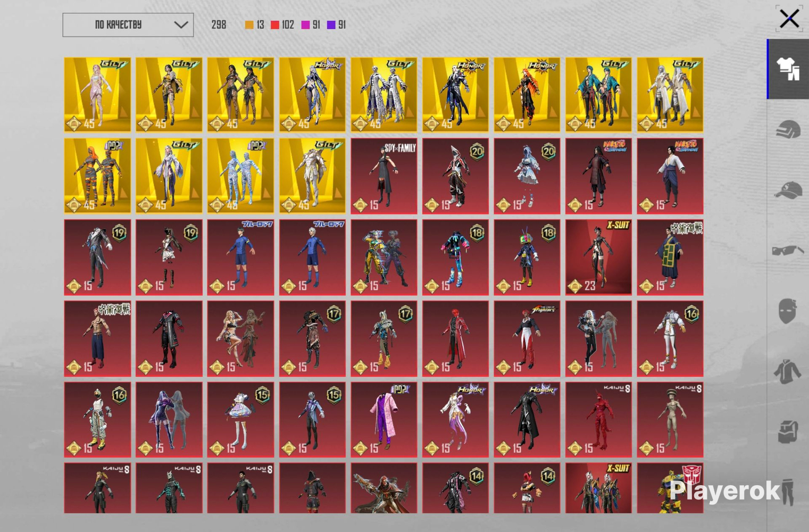This screenshot has width=809, height=532.
Task: Select the dark armor with badge 17
Action: pos(312,339)
